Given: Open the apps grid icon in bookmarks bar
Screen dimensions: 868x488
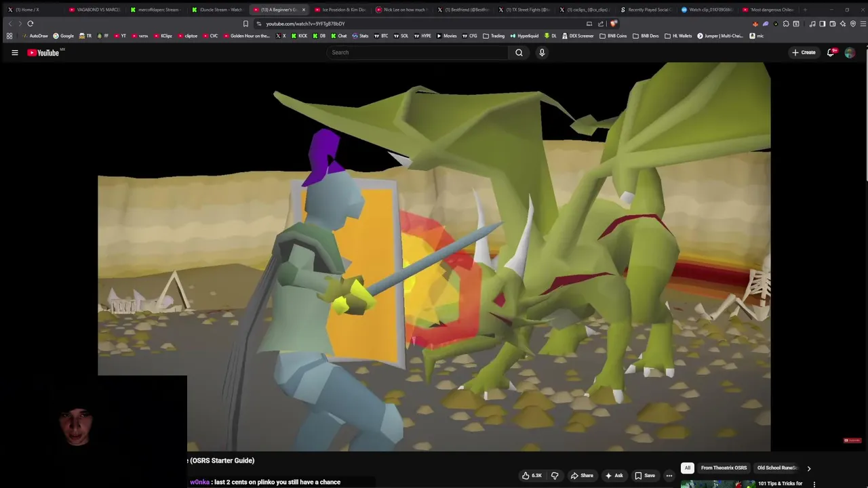Looking at the screenshot, I should point(9,36).
